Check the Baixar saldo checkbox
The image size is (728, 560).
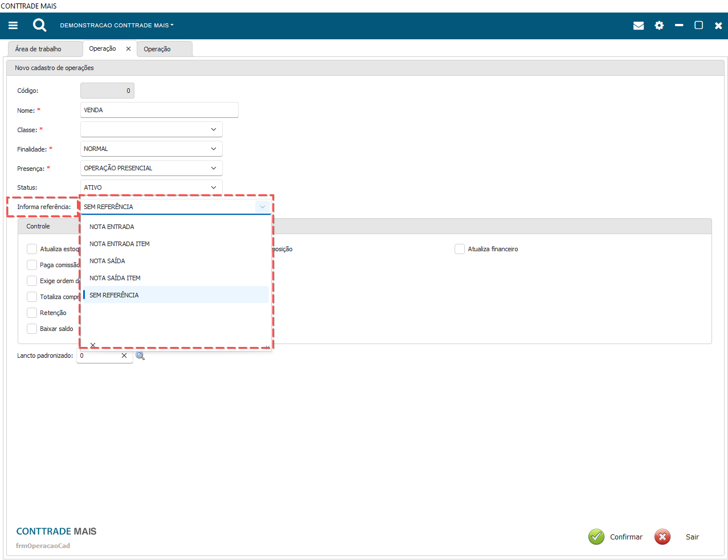pyautogui.click(x=32, y=329)
